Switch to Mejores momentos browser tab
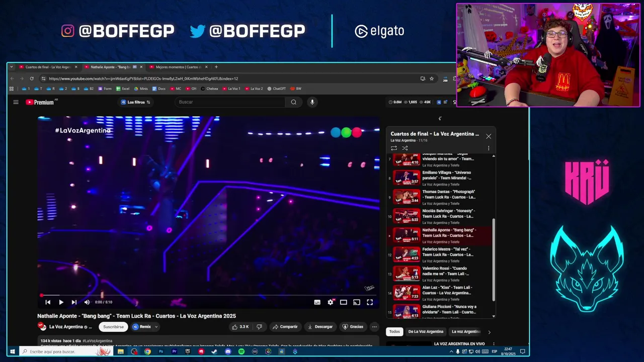Image resolution: width=644 pixels, height=362 pixels. coord(178,67)
